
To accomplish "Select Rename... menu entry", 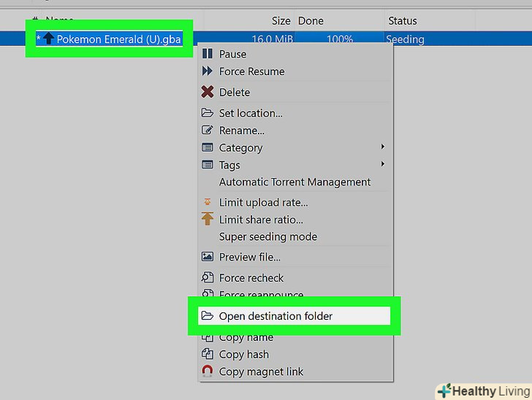I will [x=295, y=131].
